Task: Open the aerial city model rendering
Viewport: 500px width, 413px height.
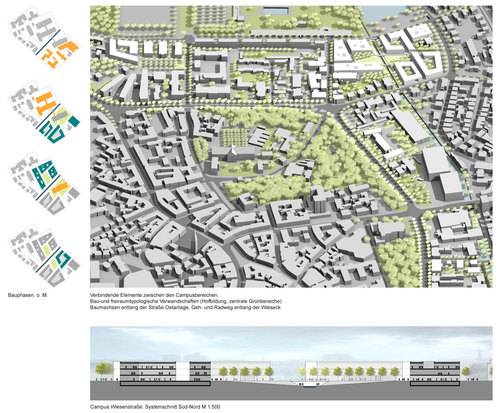Action: [291, 146]
